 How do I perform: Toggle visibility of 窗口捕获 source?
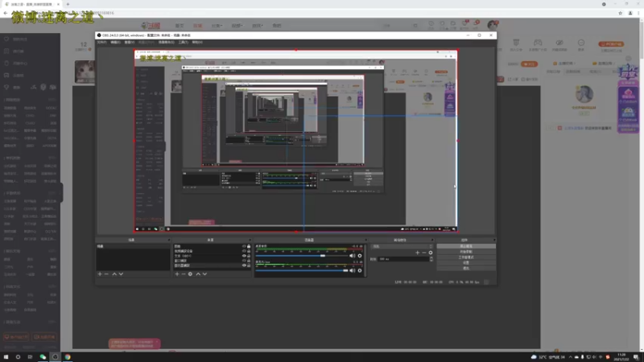244,261
